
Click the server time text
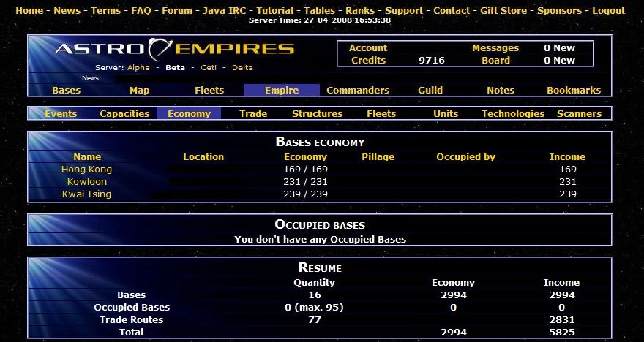[x=320, y=20]
